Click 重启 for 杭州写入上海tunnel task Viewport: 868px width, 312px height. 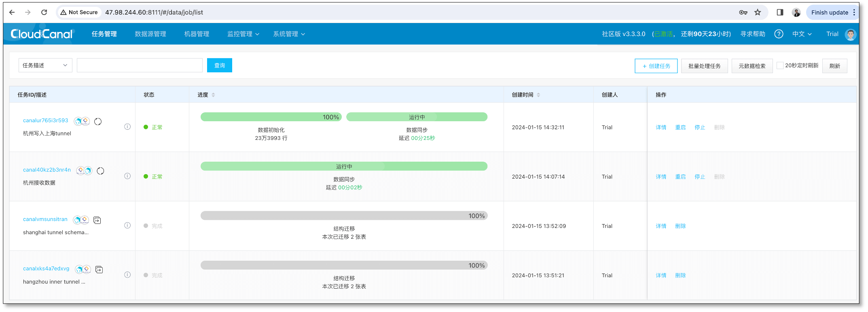pos(680,127)
